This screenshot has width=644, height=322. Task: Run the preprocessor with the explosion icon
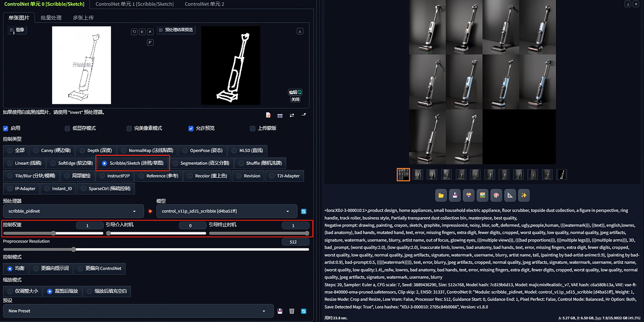[150, 211]
